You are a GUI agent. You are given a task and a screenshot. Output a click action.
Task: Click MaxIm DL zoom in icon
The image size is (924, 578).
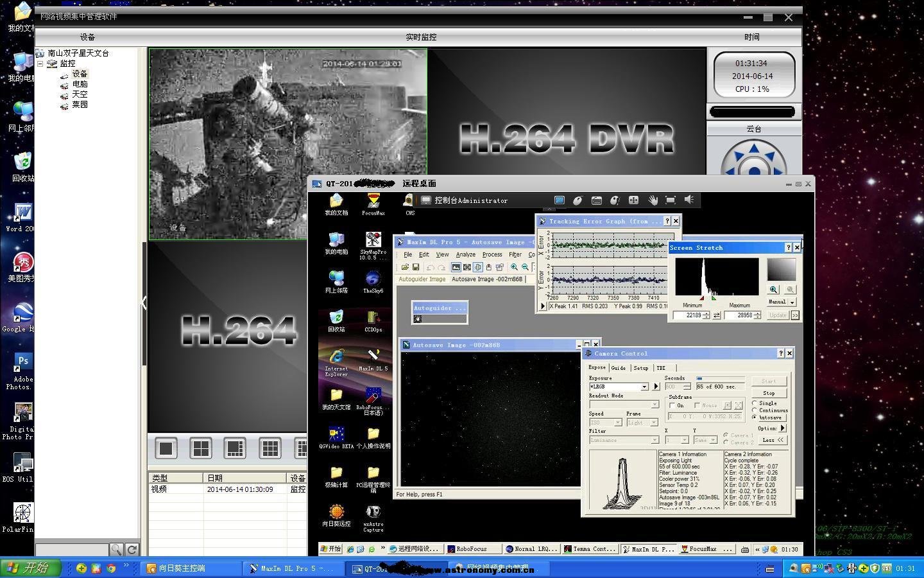point(514,267)
